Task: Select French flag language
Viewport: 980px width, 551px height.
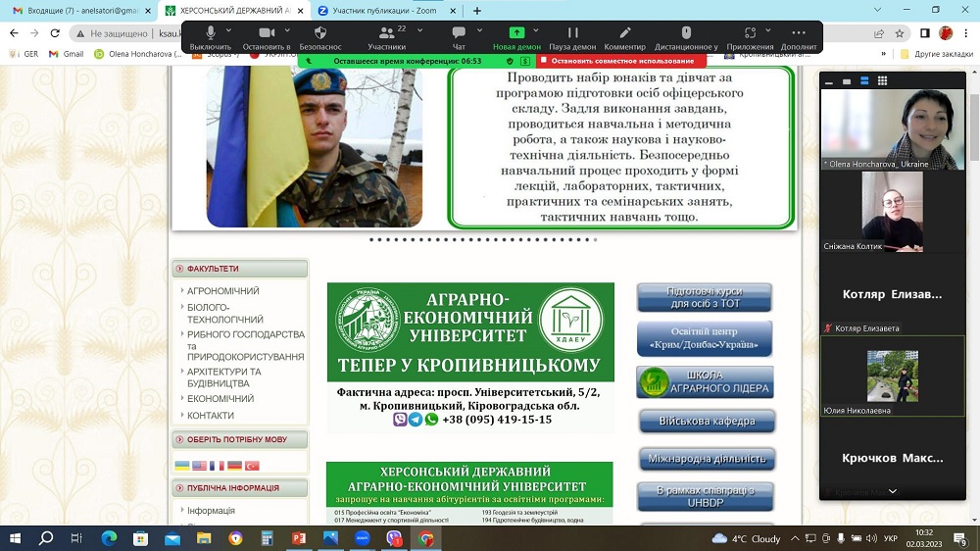Action: pos(217,466)
